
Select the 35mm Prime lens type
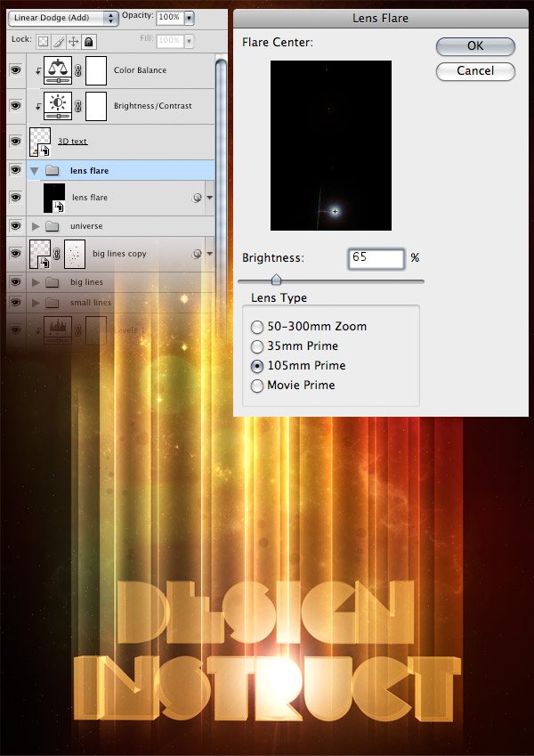tap(257, 346)
